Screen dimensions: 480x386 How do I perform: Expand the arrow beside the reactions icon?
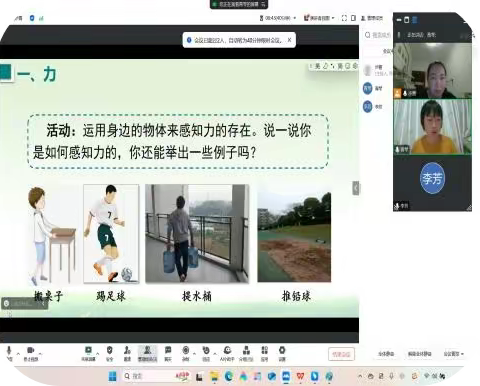pyautogui.click(x=215, y=353)
